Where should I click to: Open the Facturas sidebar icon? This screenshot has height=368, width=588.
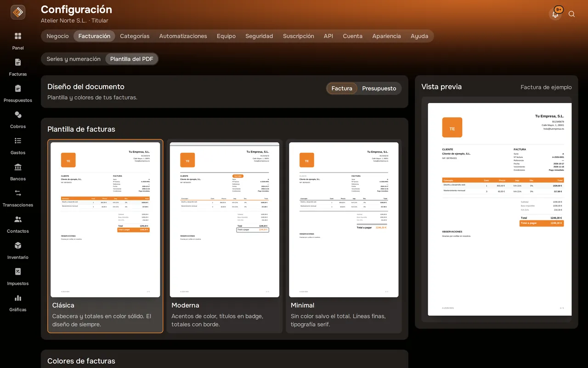(18, 62)
